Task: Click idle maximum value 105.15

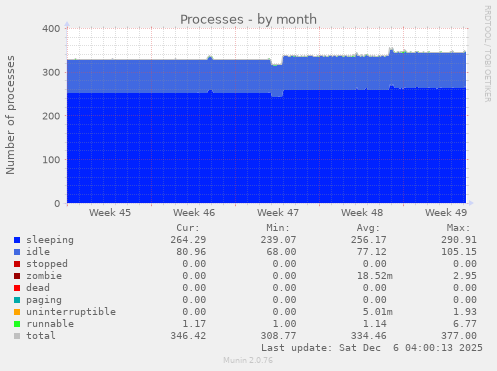Action: [459, 252]
